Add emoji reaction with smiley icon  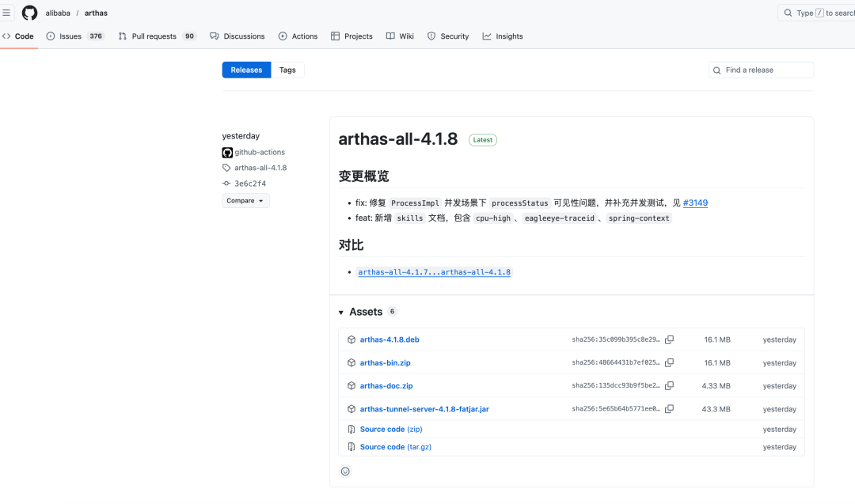(345, 472)
